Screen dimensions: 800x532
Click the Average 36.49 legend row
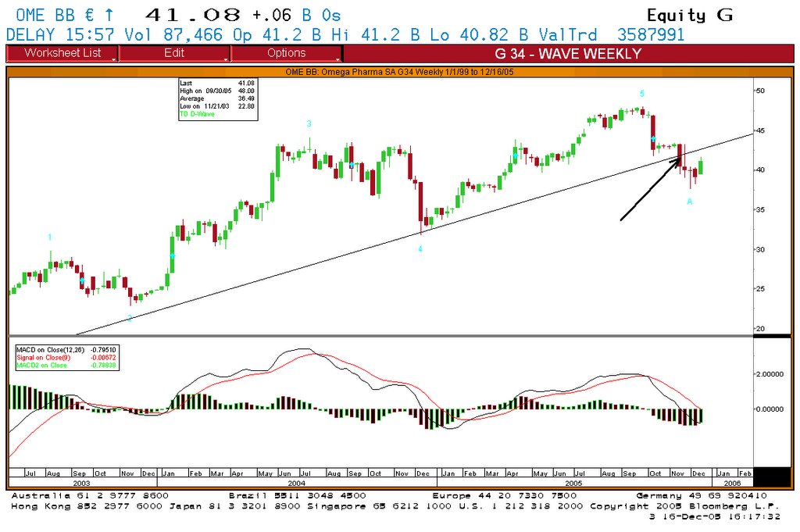(217, 98)
